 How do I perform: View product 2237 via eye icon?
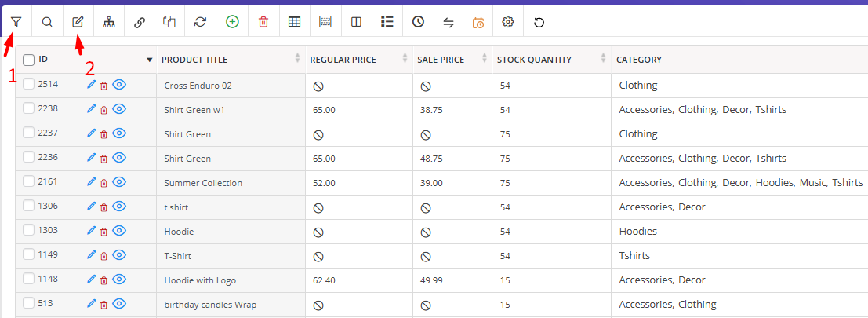pos(119,133)
